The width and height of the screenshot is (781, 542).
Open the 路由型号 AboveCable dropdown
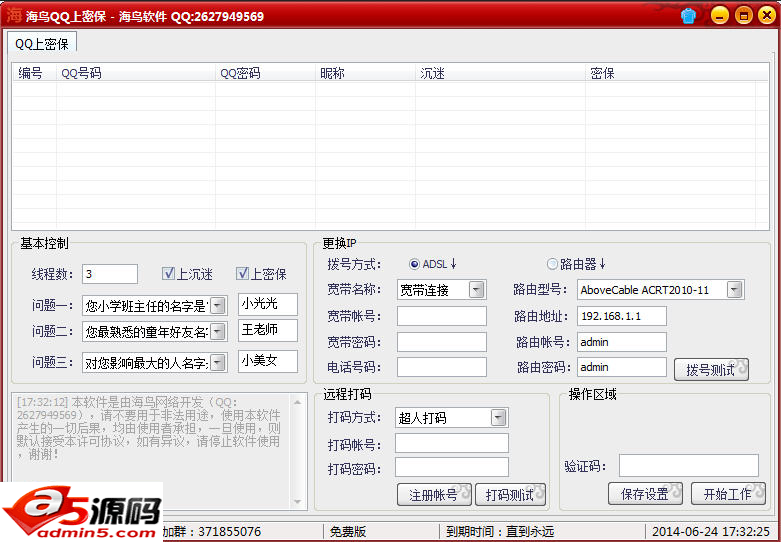[734, 290]
